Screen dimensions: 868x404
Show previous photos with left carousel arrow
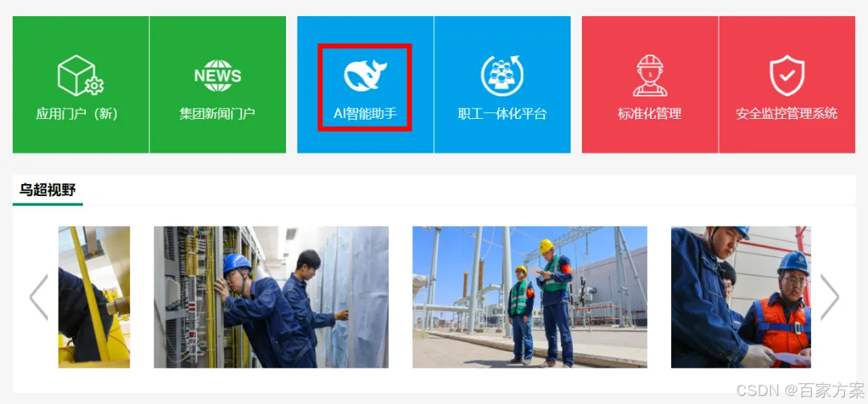tap(39, 297)
